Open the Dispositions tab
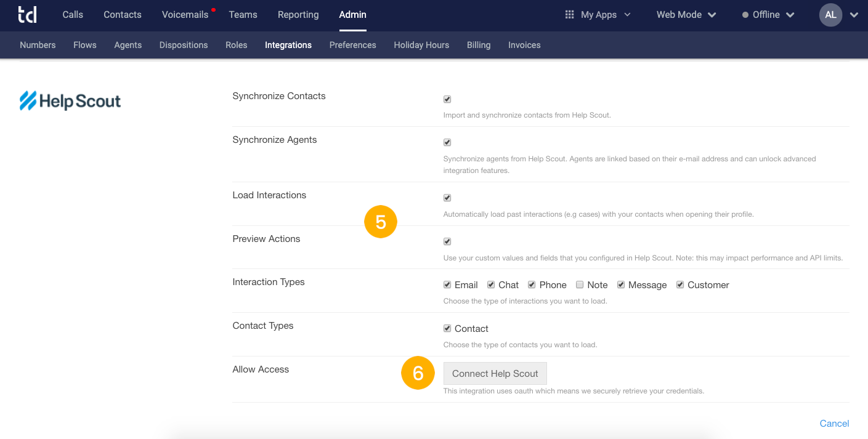Viewport: 868px width, 439px height. (184, 45)
